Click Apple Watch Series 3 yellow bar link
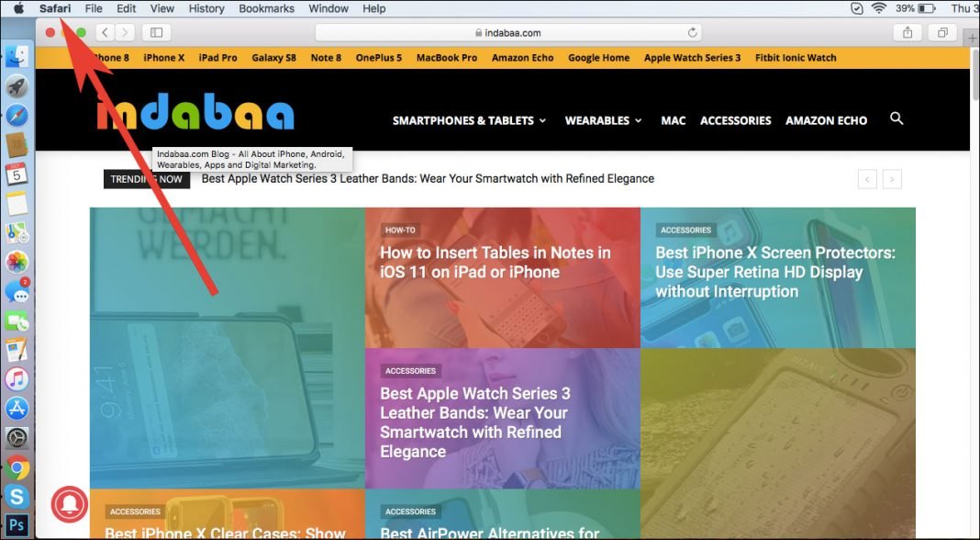Viewport: 980px width, 540px height. tap(693, 58)
